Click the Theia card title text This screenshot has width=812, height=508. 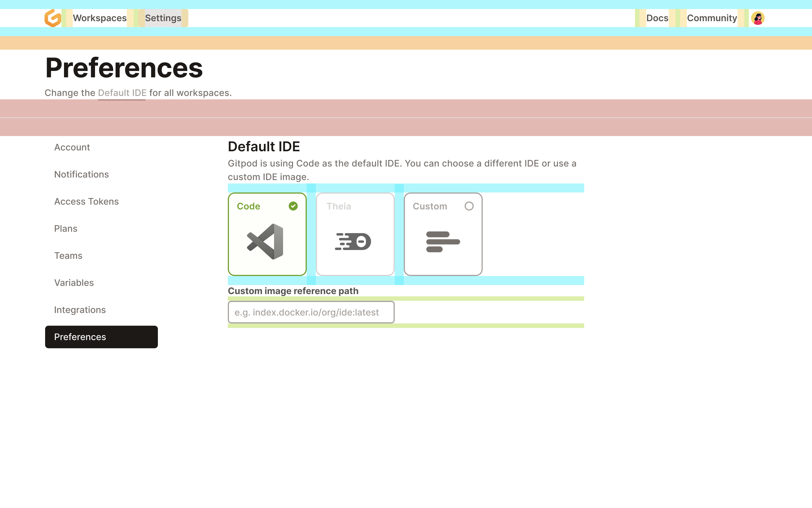(x=339, y=206)
